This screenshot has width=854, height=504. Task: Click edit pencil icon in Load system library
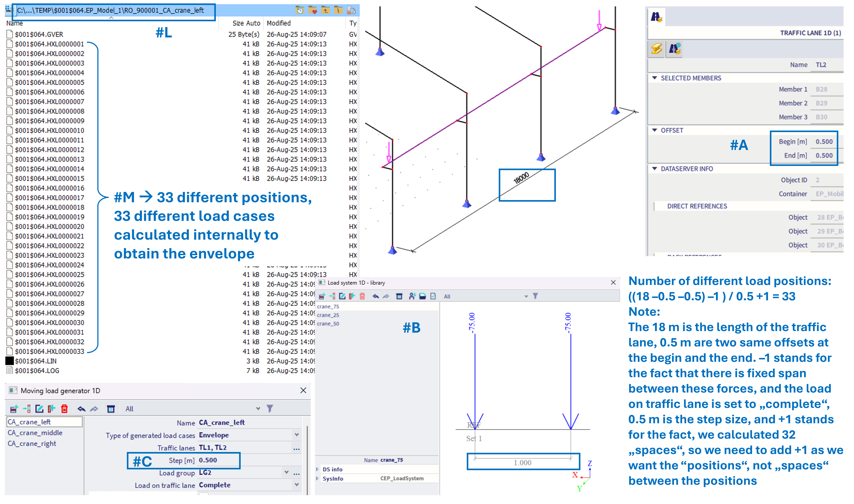[x=342, y=296]
